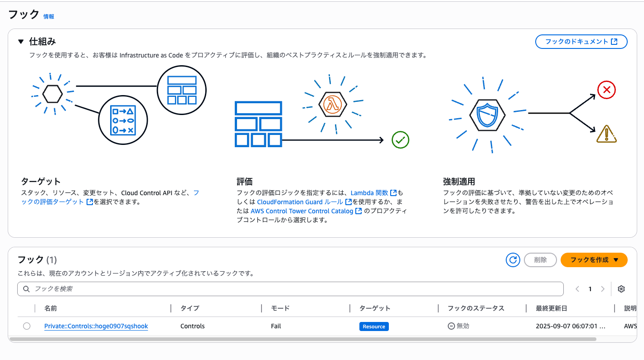Viewport: 644px width, 360px height.
Task: Click the タイプ column header
Action: [190, 308]
